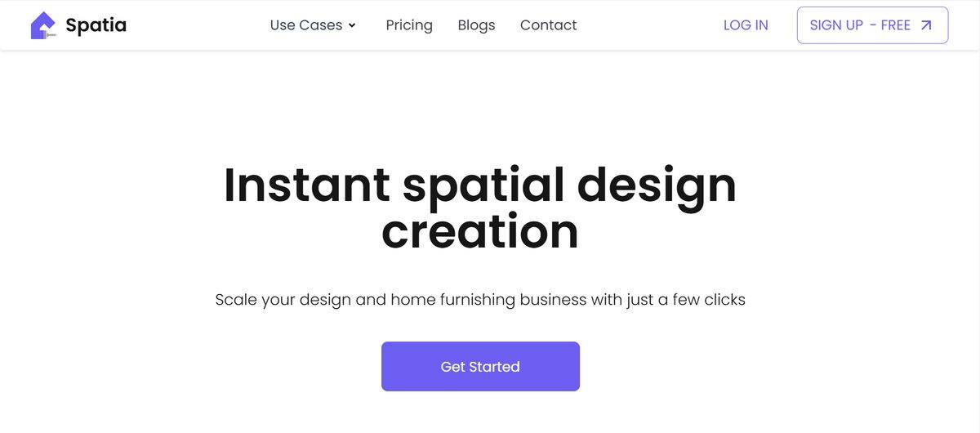980x433 pixels.
Task: Go to the Blogs section
Action: pos(476,25)
